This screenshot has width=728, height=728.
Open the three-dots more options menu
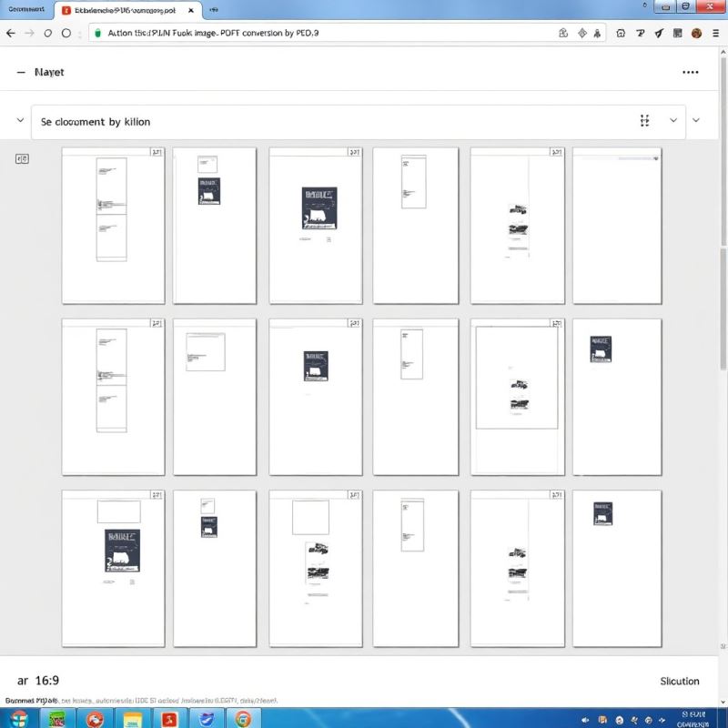[691, 73]
